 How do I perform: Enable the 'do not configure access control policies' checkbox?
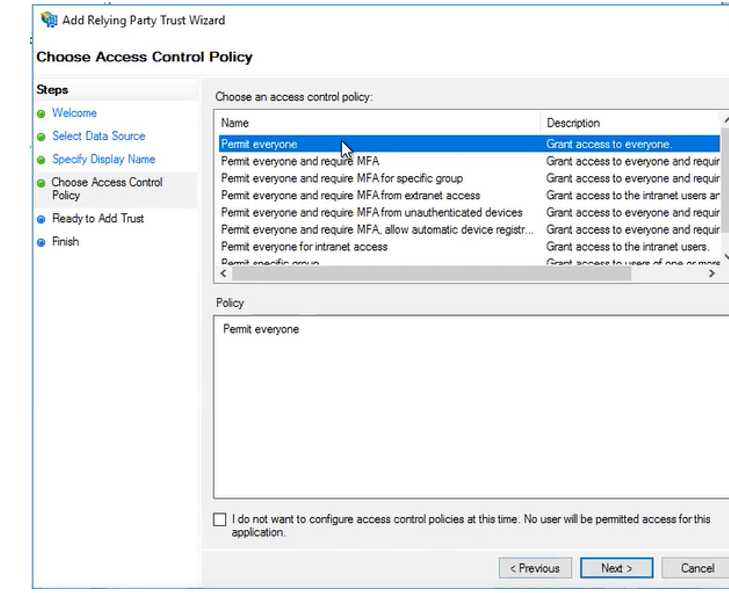click(220, 520)
